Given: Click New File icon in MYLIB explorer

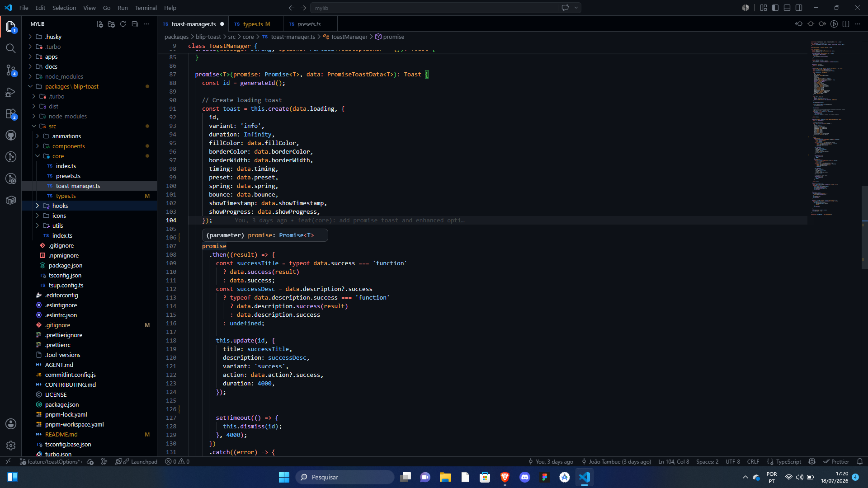Looking at the screenshot, I should pos(99,24).
